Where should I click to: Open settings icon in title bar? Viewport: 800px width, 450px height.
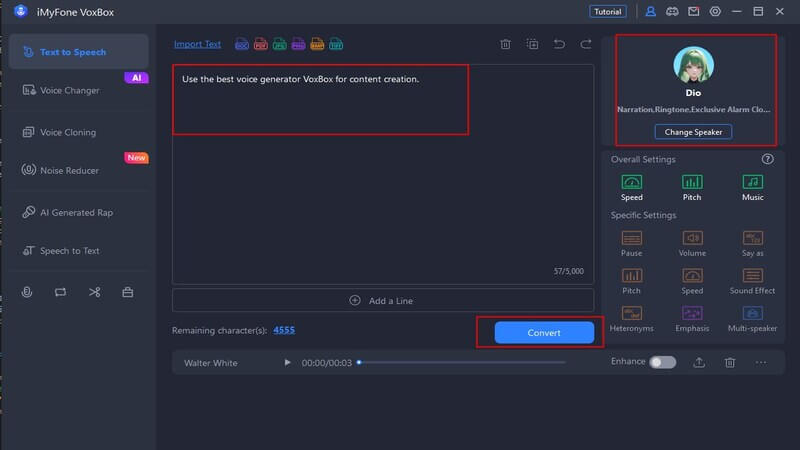point(715,11)
